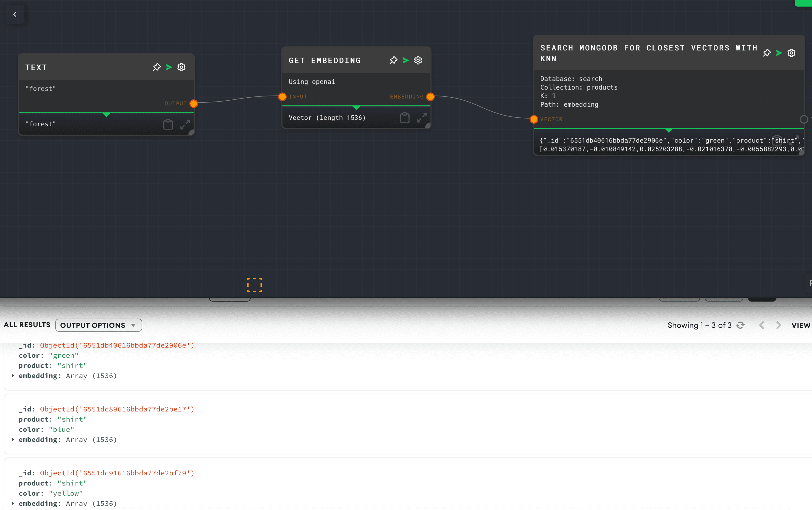
Task: Run the Text node
Action: (x=169, y=67)
